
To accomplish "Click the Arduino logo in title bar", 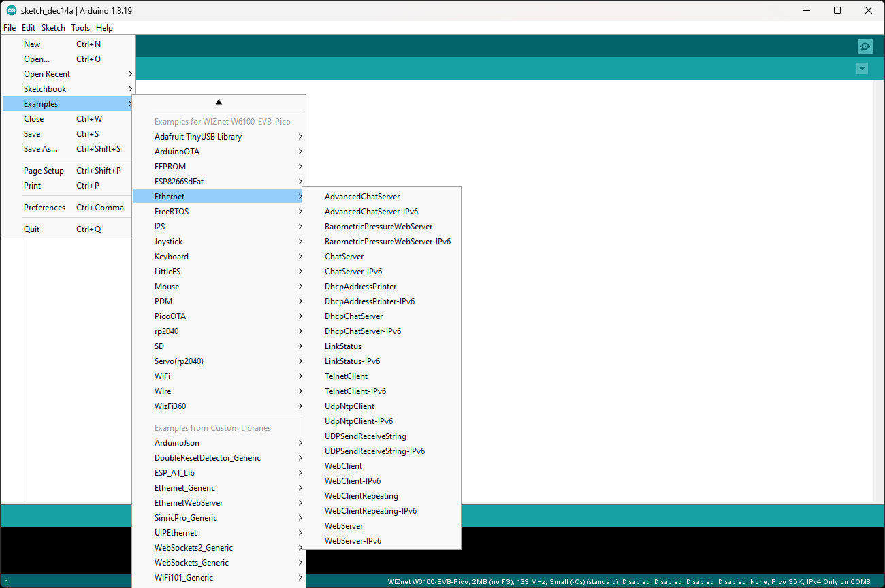I will (x=12, y=10).
